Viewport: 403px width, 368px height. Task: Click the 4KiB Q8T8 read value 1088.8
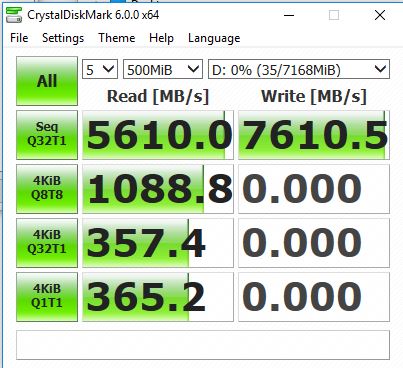158,189
